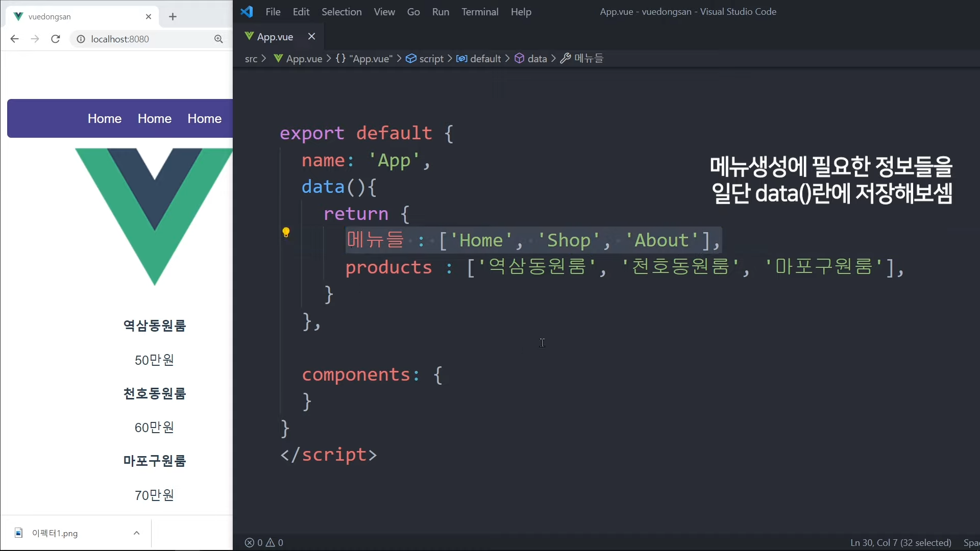Image resolution: width=980 pixels, height=551 pixels.
Task: Open a new browser tab with plus
Action: 173,17
